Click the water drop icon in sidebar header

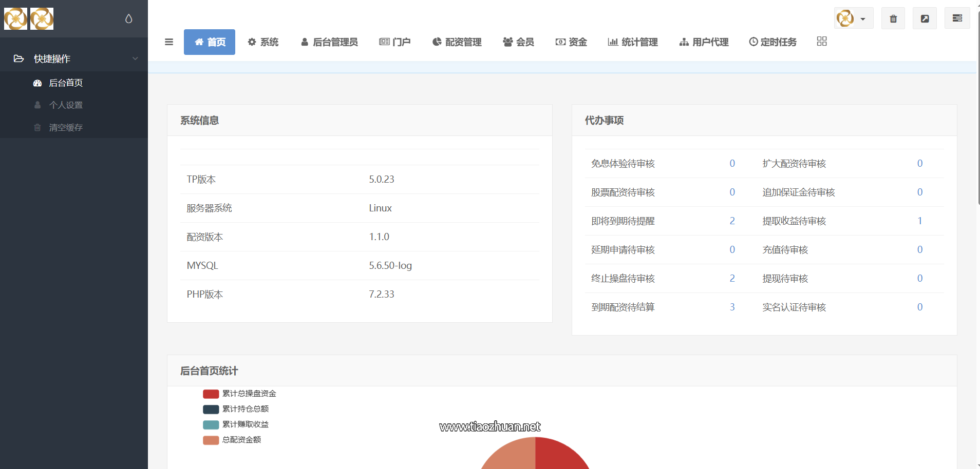pos(128,18)
